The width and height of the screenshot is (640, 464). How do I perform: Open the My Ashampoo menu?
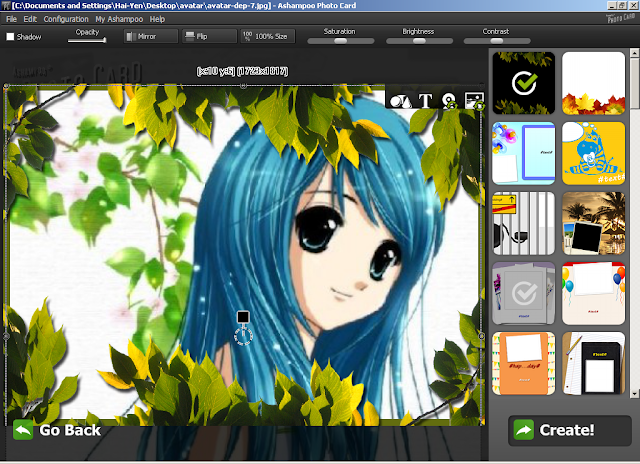coord(119,19)
